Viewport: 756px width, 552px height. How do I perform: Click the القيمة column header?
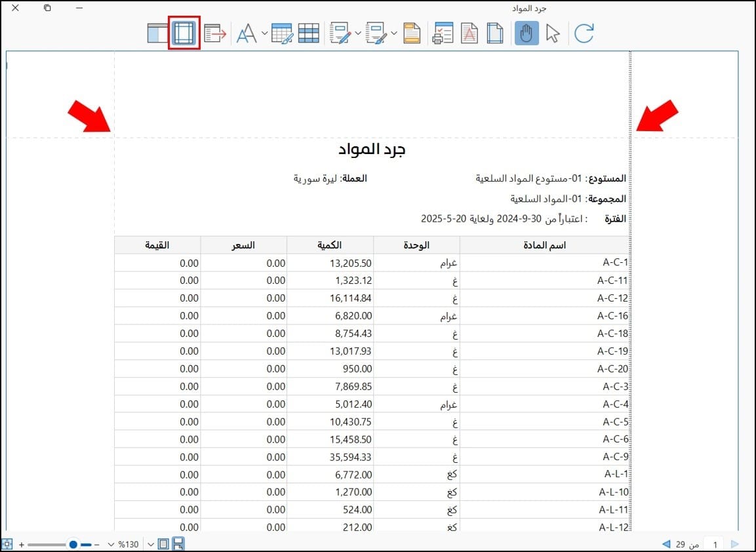[x=157, y=245]
